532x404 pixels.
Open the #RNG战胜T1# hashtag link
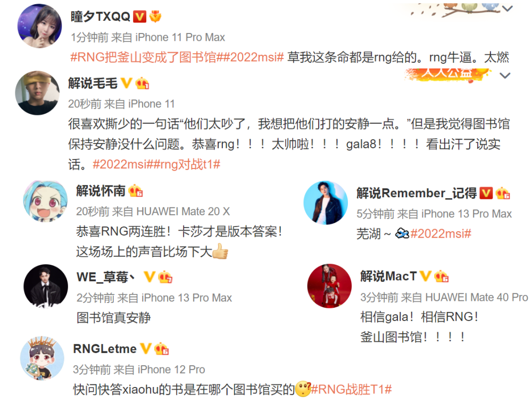(352, 390)
